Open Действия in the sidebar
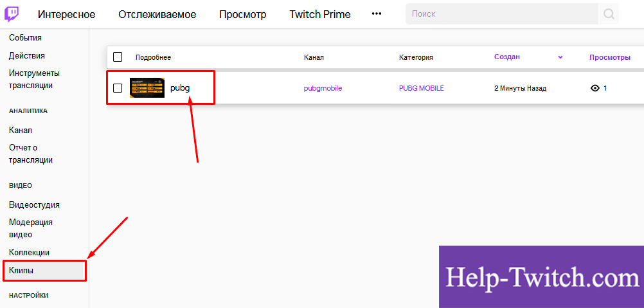Viewport: 644px width, 308px height. coord(27,55)
